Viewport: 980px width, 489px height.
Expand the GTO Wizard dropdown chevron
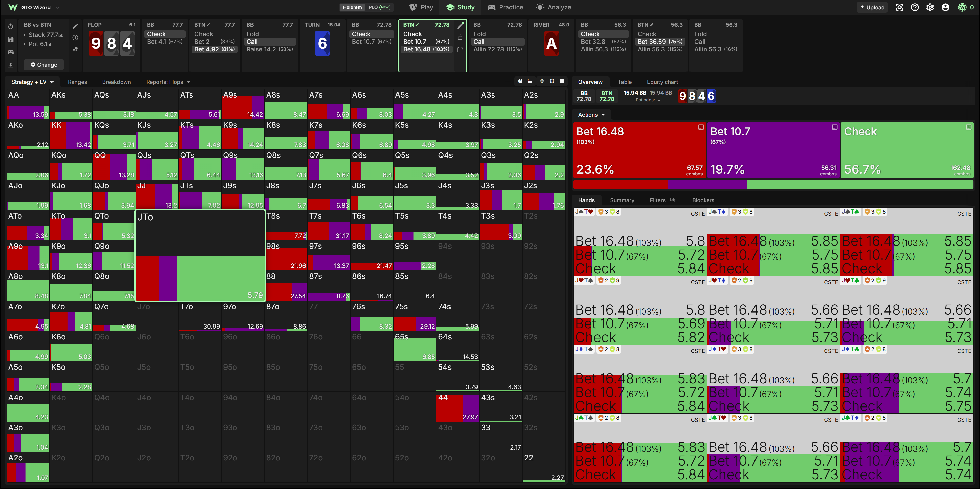pyautogui.click(x=58, y=7)
